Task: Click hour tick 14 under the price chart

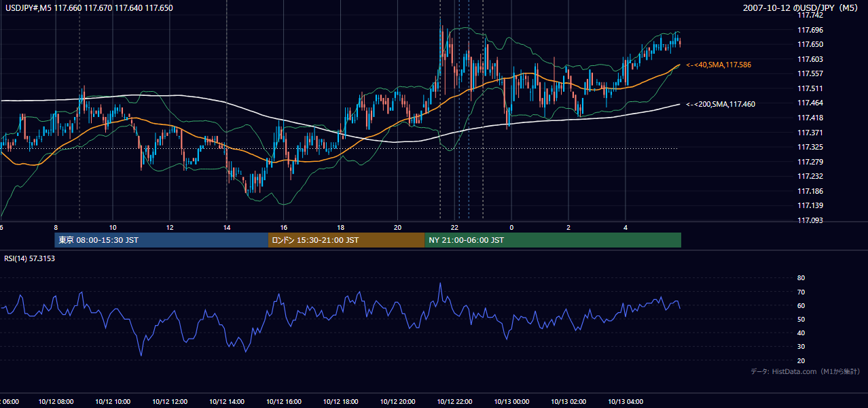Action: 227,227
